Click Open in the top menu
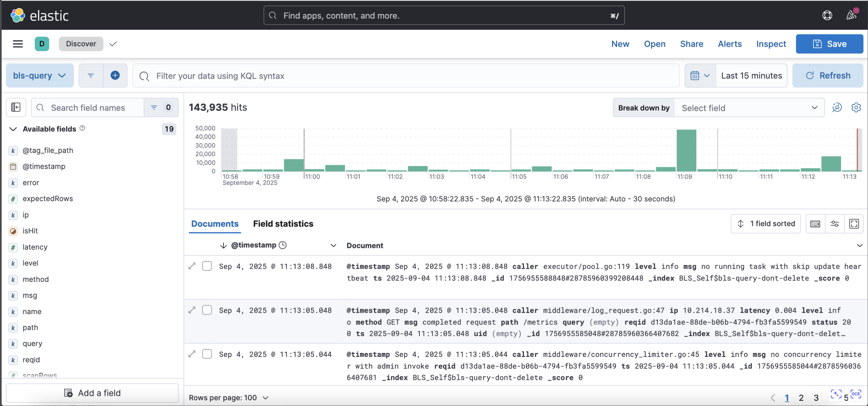 pyautogui.click(x=655, y=44)
